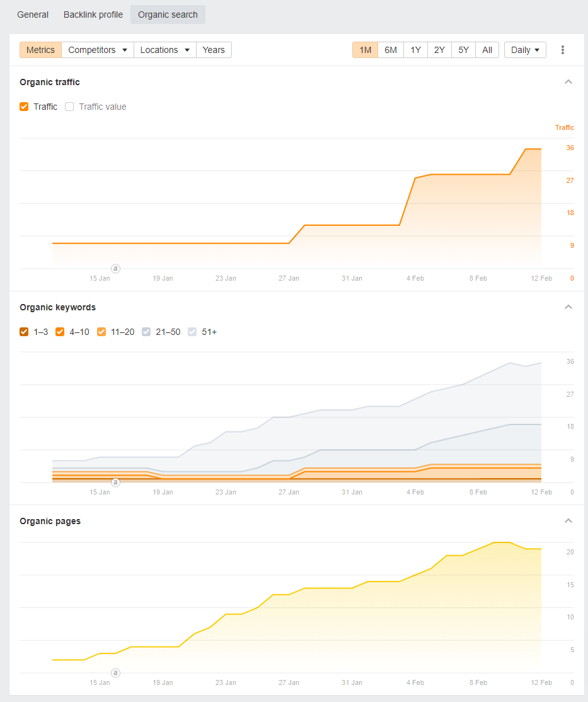Select the 6M time range
The height and width of the screenshot is (702, 588).
pyautogui.click(x=391, y=50)
